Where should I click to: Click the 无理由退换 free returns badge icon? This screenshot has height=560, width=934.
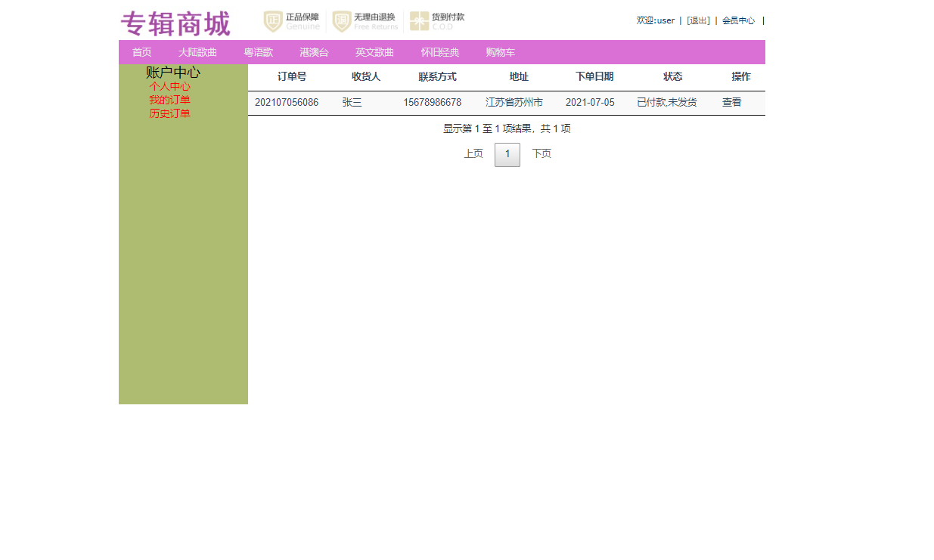point(344,18)
